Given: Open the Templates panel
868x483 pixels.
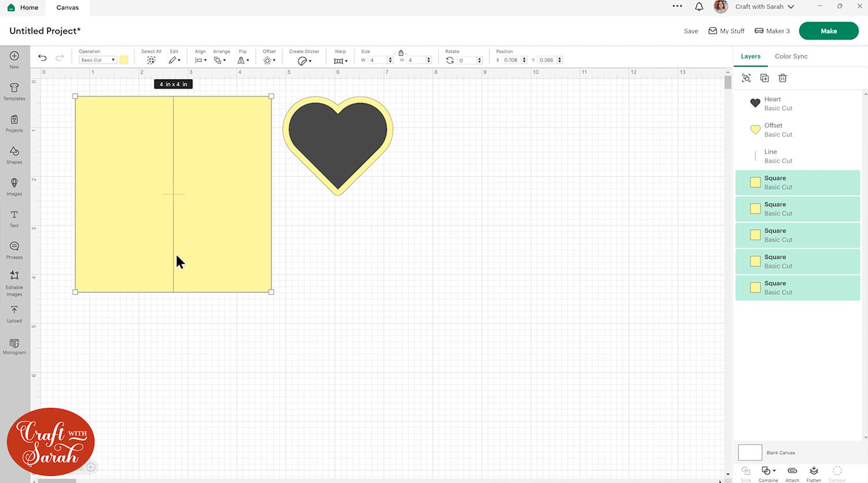Looking at the screenshot, I should click(x=14, y=91).
